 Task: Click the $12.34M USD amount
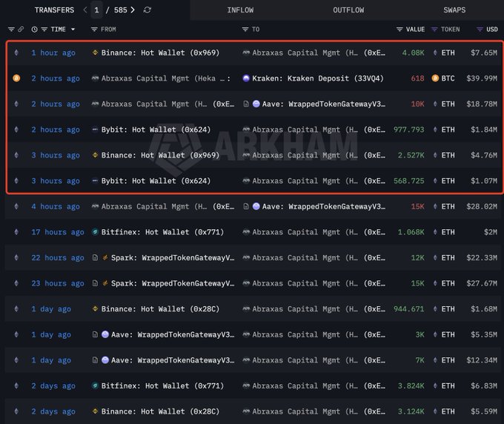point(482,360)
